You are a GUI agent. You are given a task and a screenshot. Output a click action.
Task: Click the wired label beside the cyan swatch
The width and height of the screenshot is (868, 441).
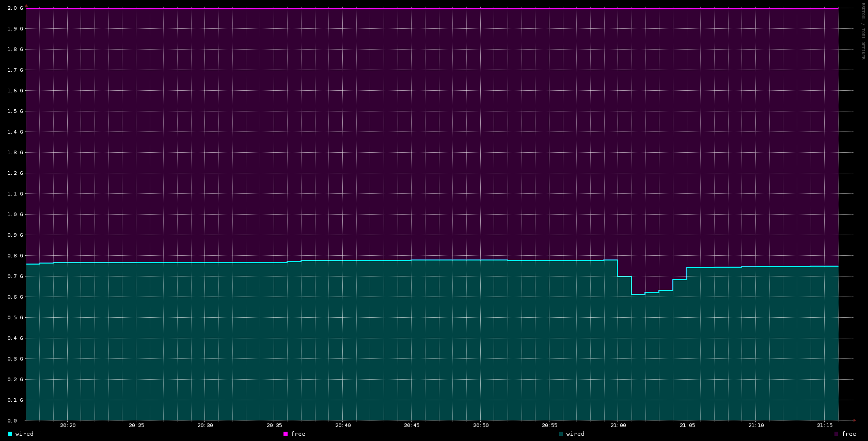[24, 434]
